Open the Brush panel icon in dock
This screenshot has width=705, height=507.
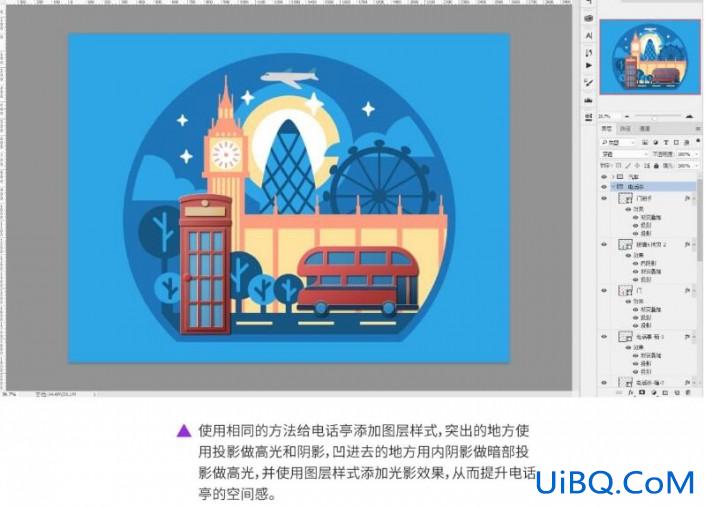tap(589, 83)
